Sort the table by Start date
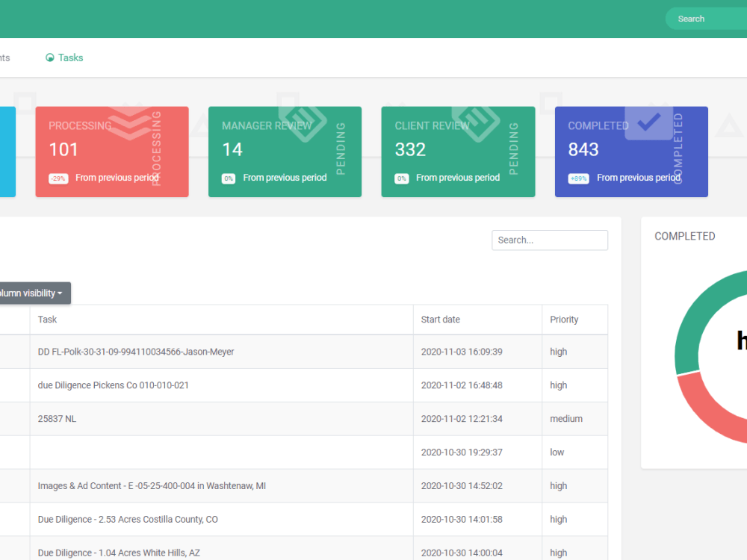747x560 pixels. click(440, 319)
